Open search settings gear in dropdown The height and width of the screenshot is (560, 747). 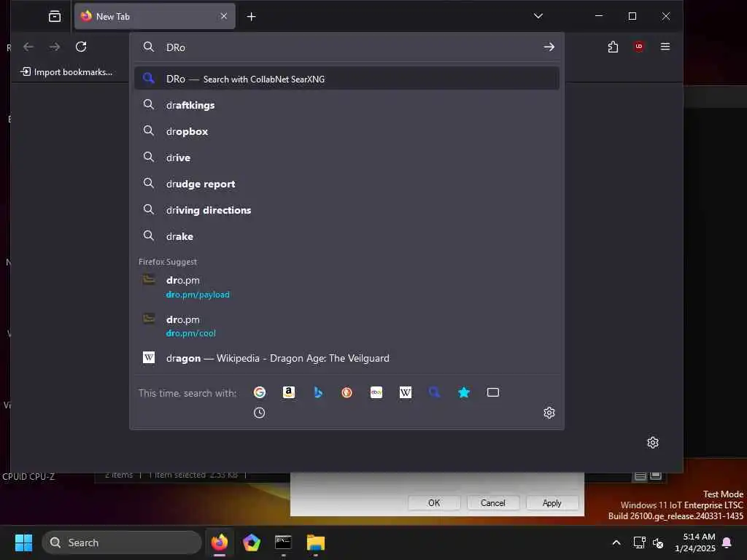pos(549,413)
